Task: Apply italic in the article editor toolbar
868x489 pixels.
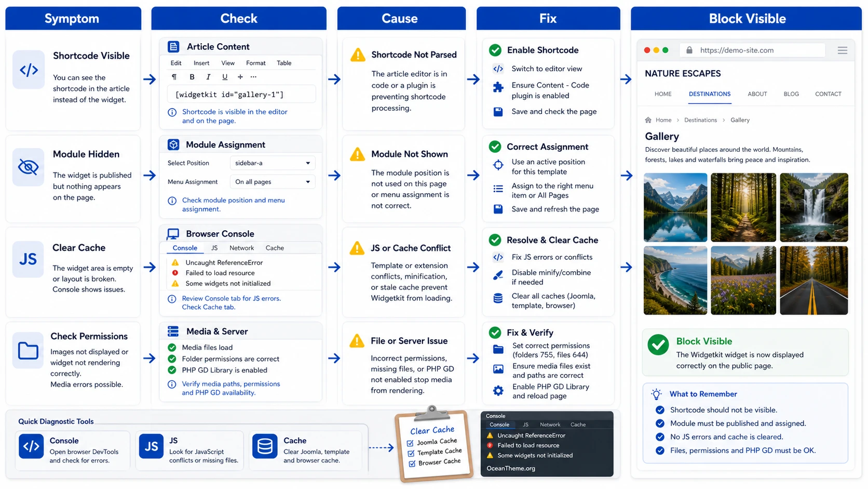Action: [208, 77]
